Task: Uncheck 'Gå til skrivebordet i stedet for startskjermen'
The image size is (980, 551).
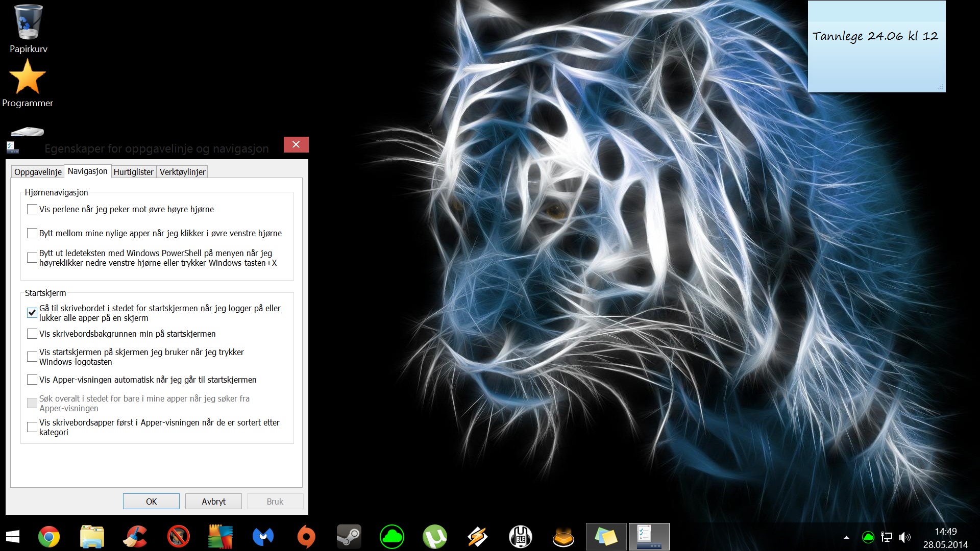Action: tap(32, 313)
